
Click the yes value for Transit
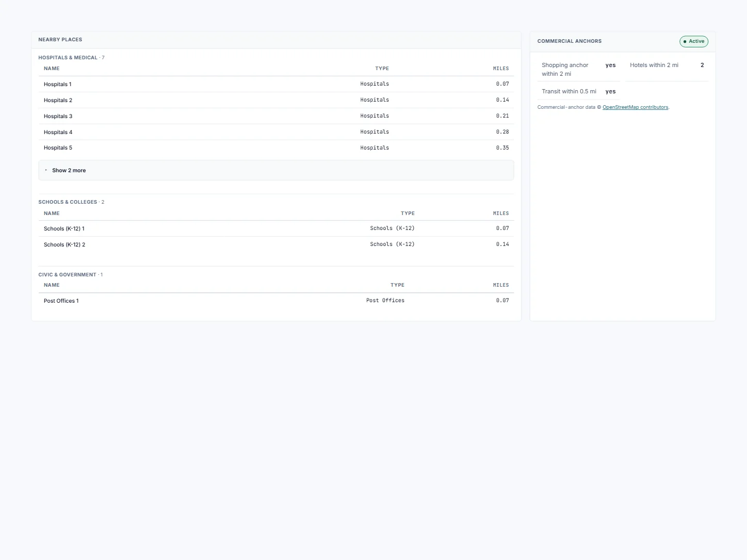coord(610,91)
